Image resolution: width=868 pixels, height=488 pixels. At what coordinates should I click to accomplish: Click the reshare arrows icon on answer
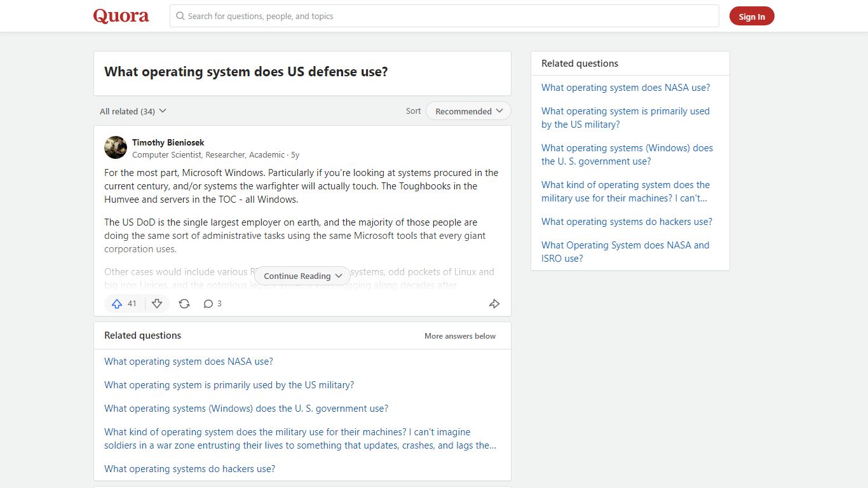(184, 304)
